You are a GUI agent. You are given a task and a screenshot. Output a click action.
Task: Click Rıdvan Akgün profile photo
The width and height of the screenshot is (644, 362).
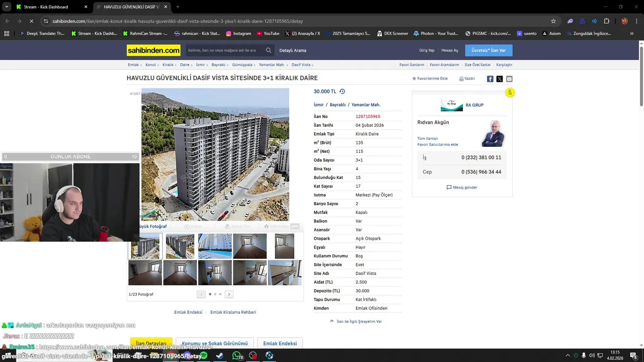pyautogui.click(x=493, y=133)
